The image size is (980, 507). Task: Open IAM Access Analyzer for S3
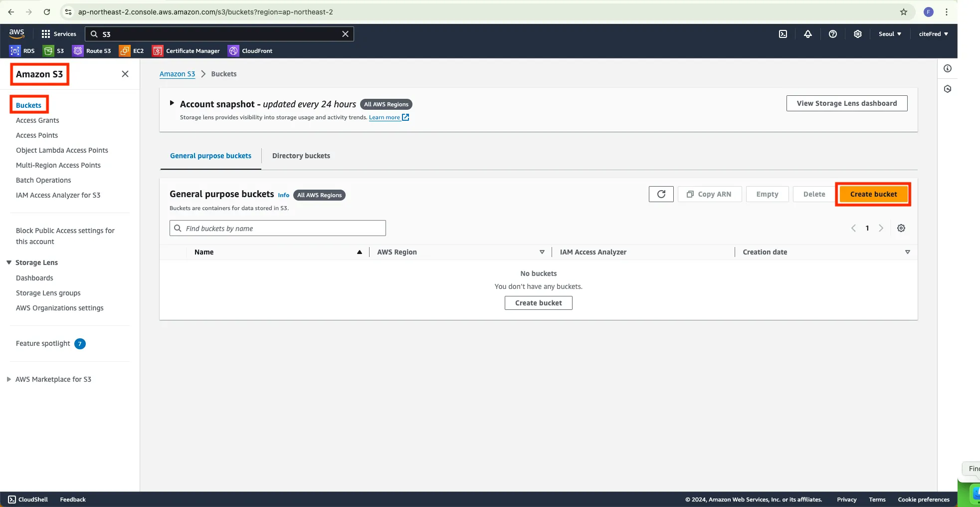tap(58, 195)
